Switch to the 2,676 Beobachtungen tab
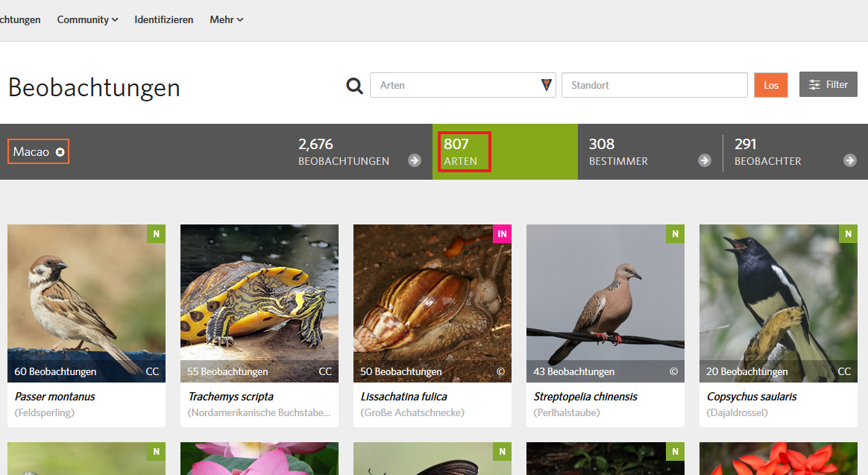The width and height of the screenshot is (868, 475). tap(360, 151)
